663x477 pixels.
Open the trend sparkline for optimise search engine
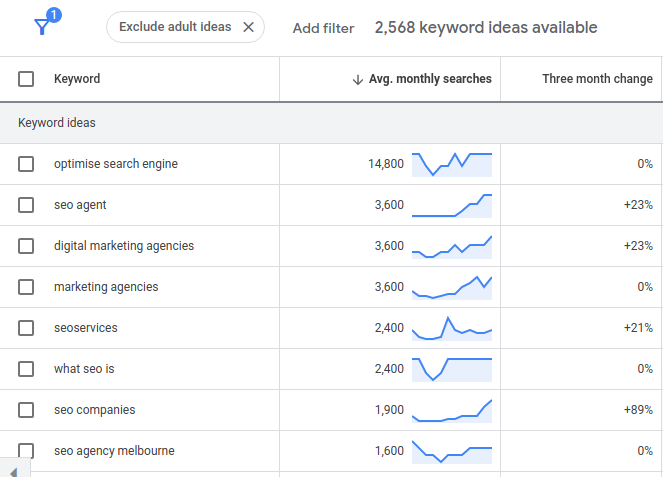click(x=452, y=164)
